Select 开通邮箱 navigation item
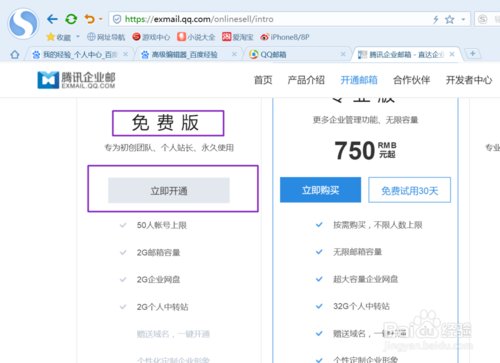 [359, 80]
